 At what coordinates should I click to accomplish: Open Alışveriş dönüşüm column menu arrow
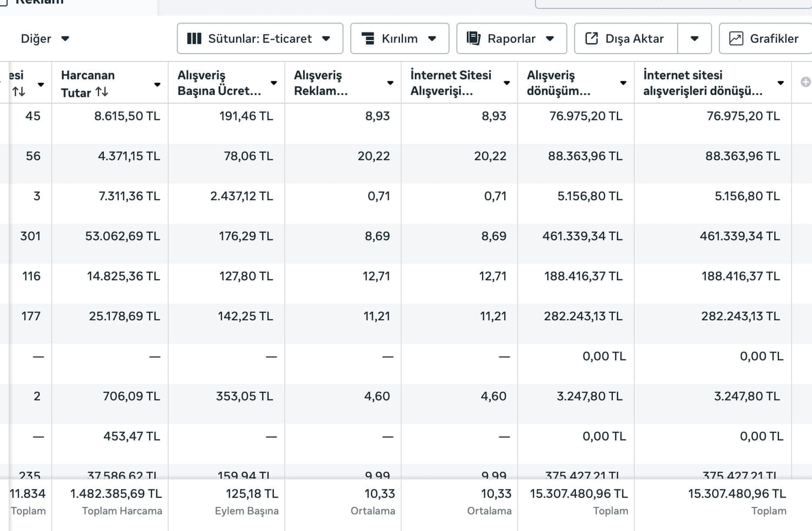[x=623, y=83]
